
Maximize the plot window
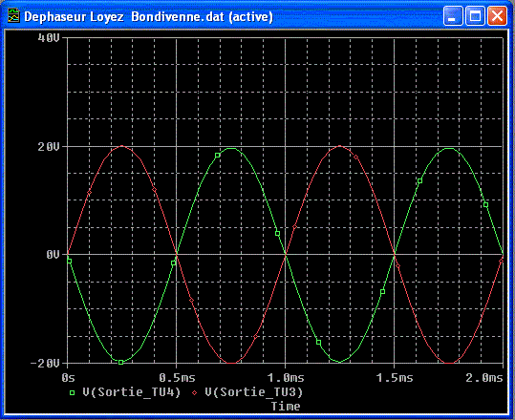(475, 16)
